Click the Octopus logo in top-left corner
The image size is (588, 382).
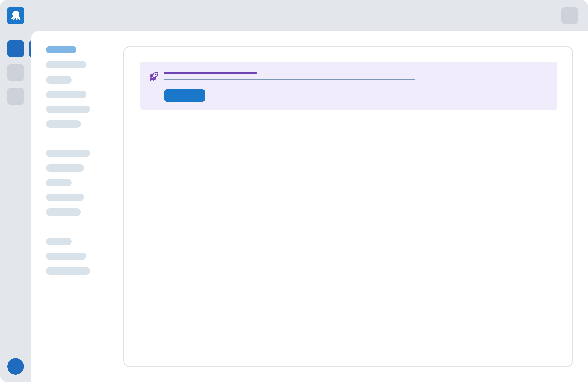[16, 16]
